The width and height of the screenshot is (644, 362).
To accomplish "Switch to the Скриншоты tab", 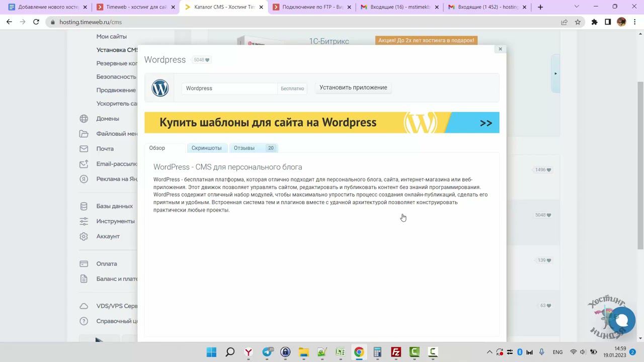I will click(206, 148).
